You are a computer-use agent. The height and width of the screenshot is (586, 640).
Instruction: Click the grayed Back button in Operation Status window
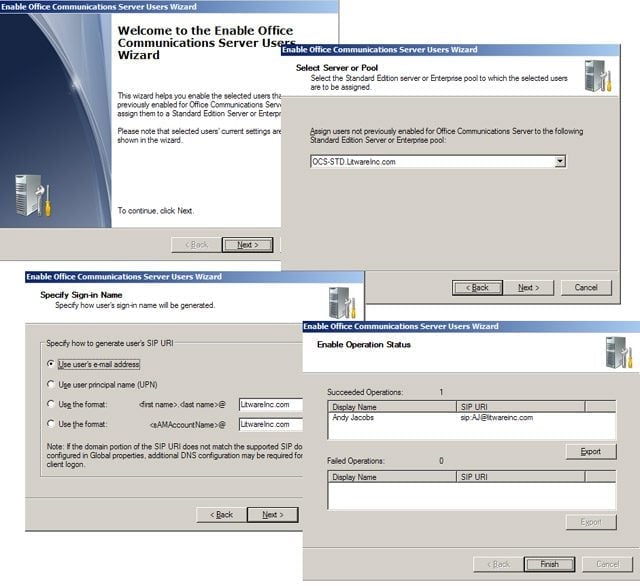(x=498, y=564)
